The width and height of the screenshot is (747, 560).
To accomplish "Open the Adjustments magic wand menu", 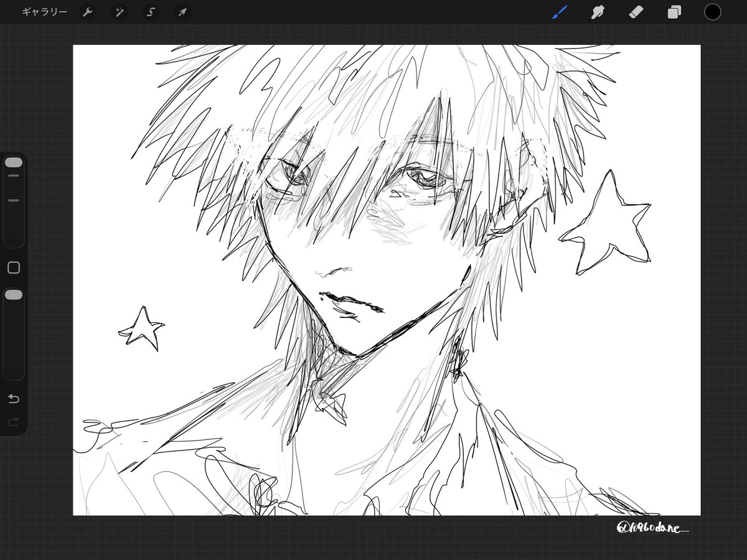I will point(120,11).
